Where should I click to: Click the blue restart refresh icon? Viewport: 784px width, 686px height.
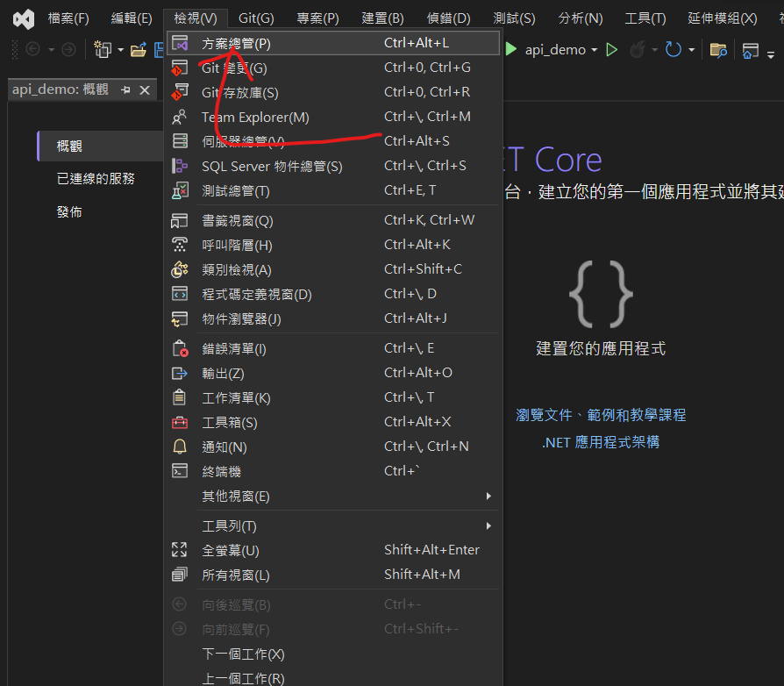coord(674,49)
